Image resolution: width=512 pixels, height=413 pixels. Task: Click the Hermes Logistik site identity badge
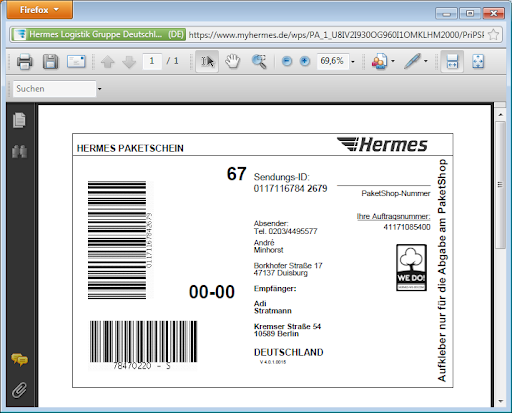click(x=99, y=34)
